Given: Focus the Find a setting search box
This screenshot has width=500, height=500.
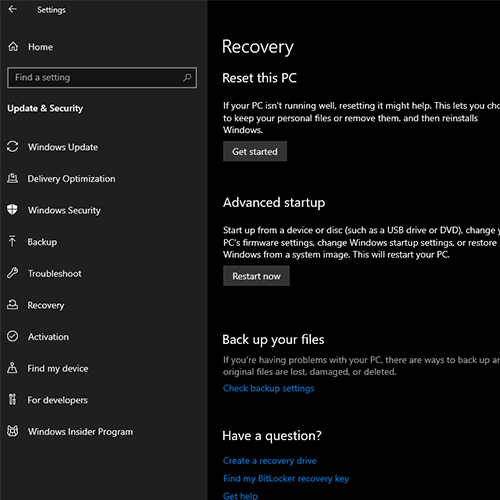Looking at the screenshot, I should click(102, 78).
